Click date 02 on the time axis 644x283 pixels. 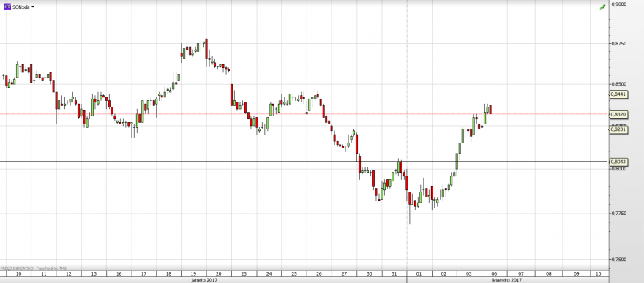coord(444,273)
